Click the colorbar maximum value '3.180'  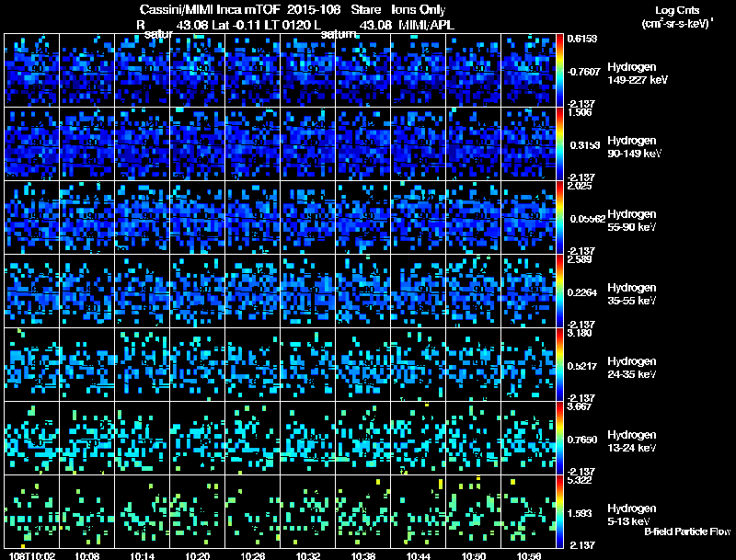coord(580,334)
